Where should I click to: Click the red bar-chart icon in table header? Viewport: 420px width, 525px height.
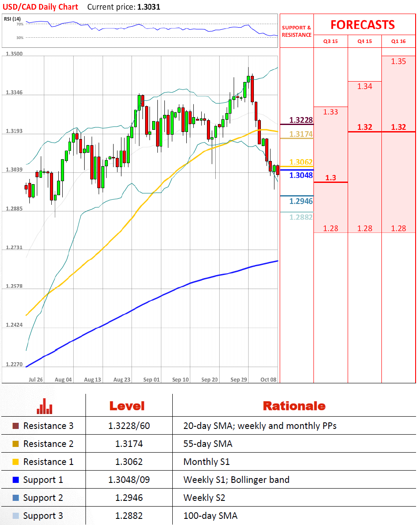tap(45, 406)
